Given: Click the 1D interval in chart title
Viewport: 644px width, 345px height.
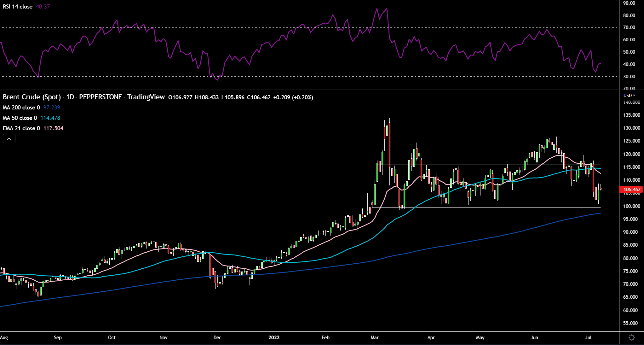Looking at the screenshot, I should [x=70, y=97].
